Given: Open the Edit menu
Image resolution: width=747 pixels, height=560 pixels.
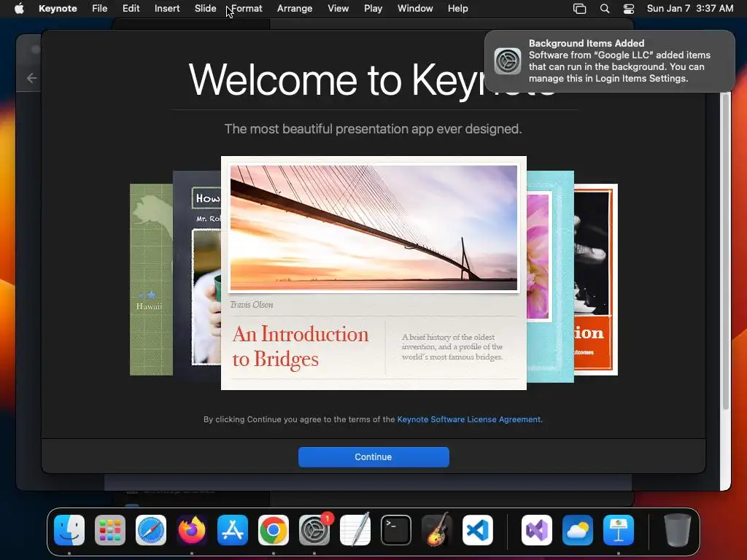Looking at the screenshot, I should 131,9.
